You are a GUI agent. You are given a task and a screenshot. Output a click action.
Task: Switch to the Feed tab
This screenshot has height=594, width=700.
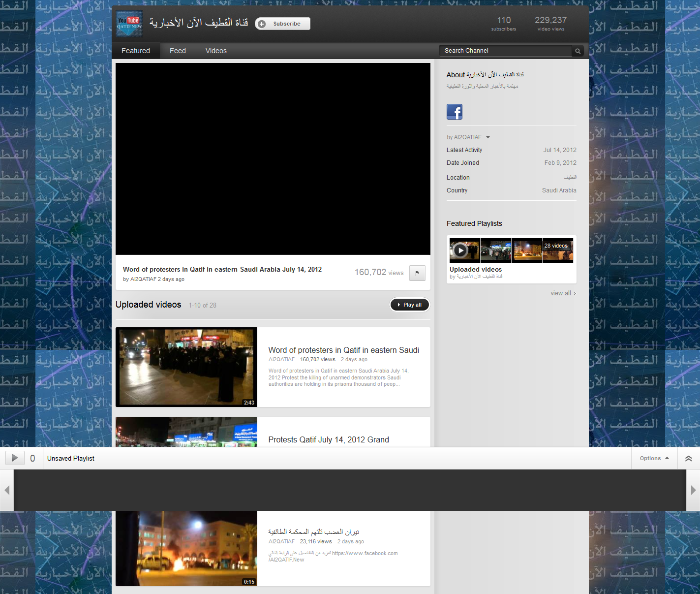coord(178,51)
